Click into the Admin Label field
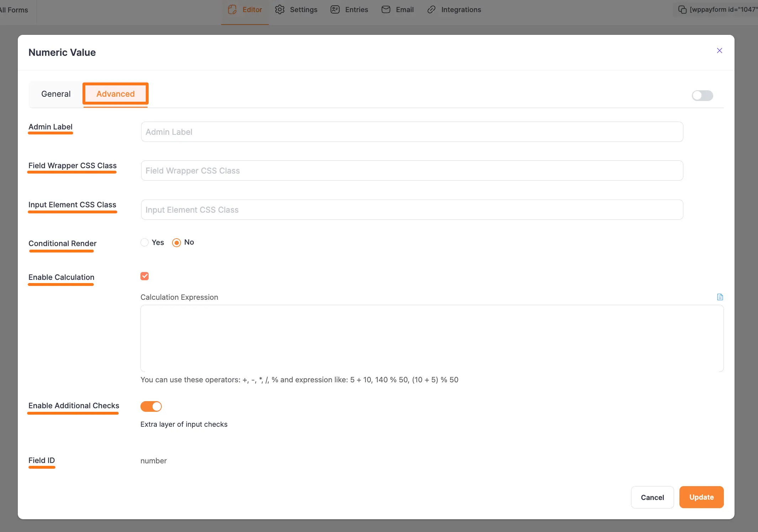 coord(411,132)
